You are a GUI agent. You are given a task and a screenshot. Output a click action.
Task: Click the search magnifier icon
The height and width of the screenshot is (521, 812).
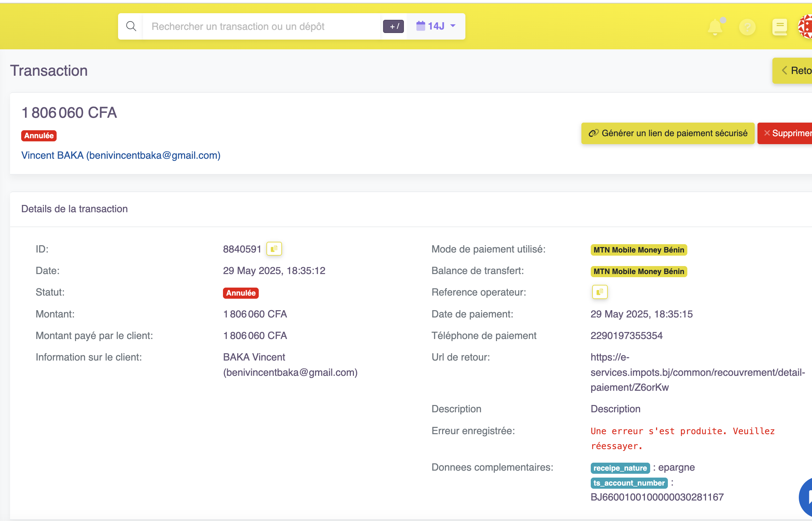(131, 26)
